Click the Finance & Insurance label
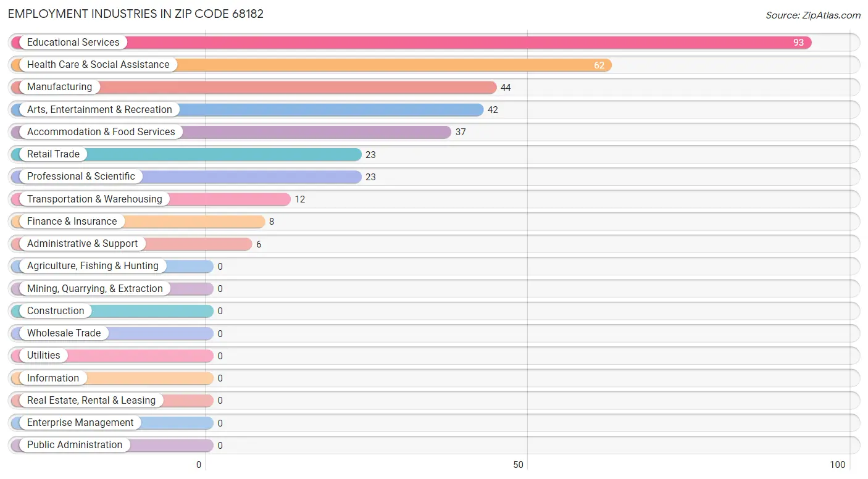868x479 pixels. click(72, 222)
